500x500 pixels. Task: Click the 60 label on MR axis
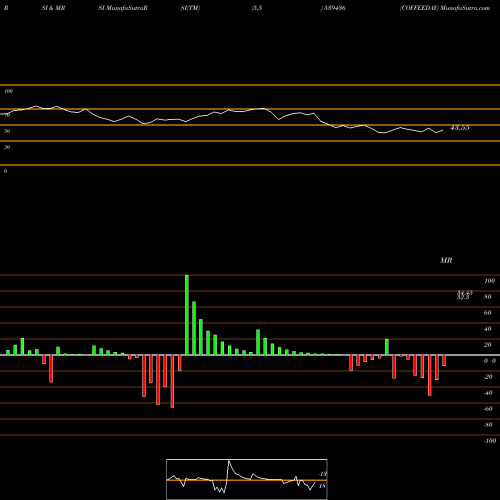tap(487, 313)
